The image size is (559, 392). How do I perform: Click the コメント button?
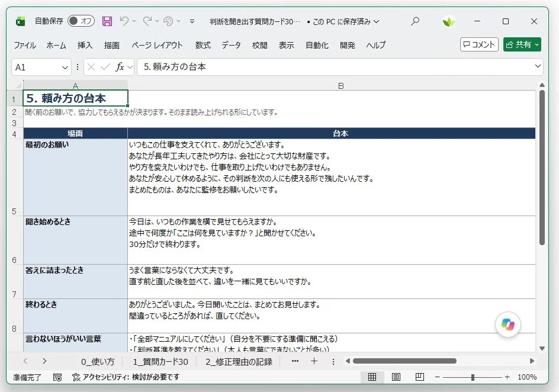[x=479, y=44]
